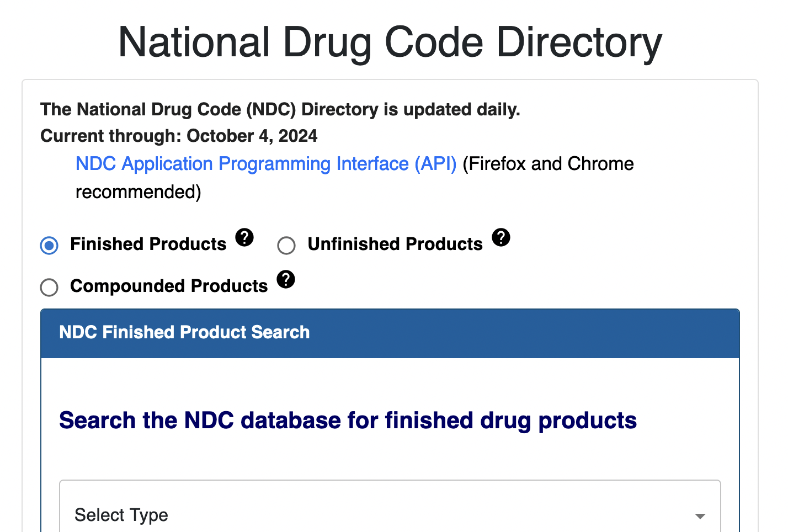
Task: Click the 'Current through: October 4, 2024' text
Action: 179,136
